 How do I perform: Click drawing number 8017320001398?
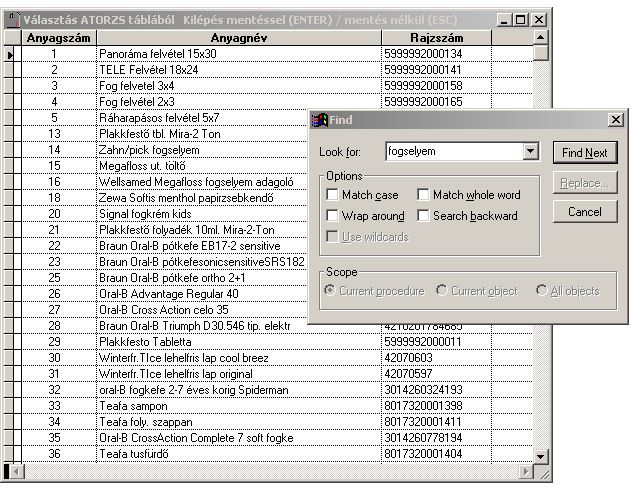(437, 406)
